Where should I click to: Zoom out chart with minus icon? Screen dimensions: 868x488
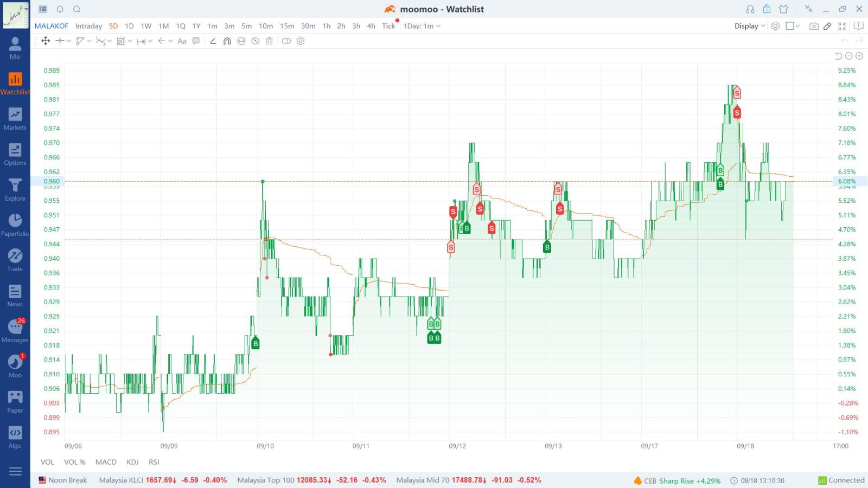pyautogui.click(x=849, y=56)
